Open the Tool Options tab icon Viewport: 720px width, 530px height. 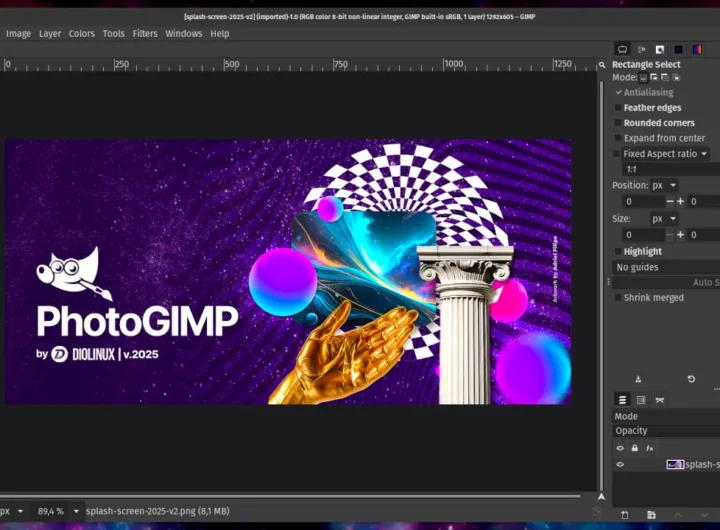pos(622,48)
